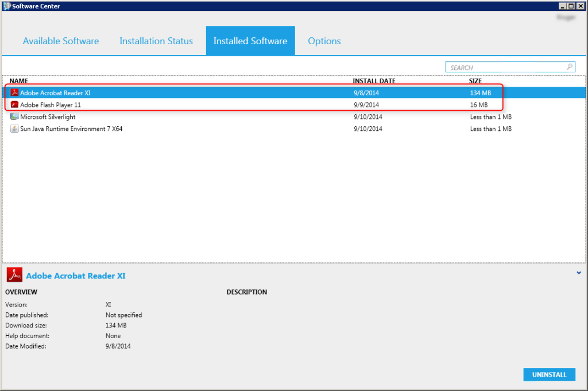Open the Available Software tab
Screen dimensions: 588x391
tap(61, 41)
